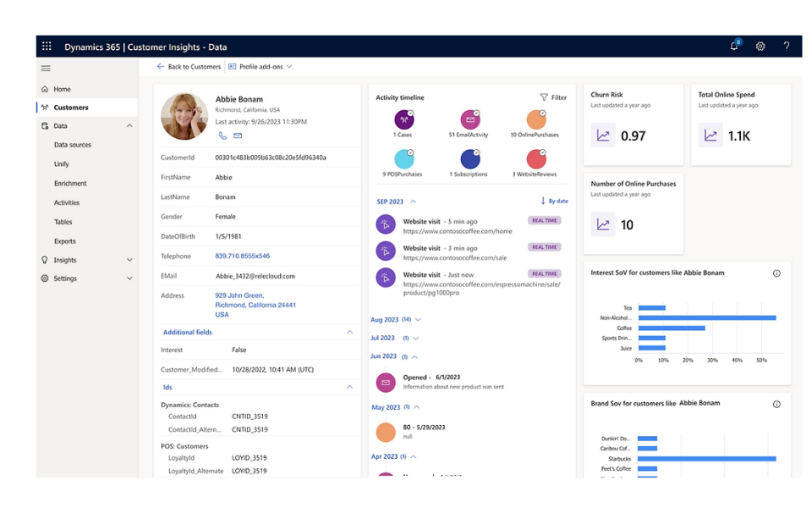This screenshot has height=508, width=812.
Task: Select the 10 OnlinePurchases circle
Action: (x=536, y=119)
